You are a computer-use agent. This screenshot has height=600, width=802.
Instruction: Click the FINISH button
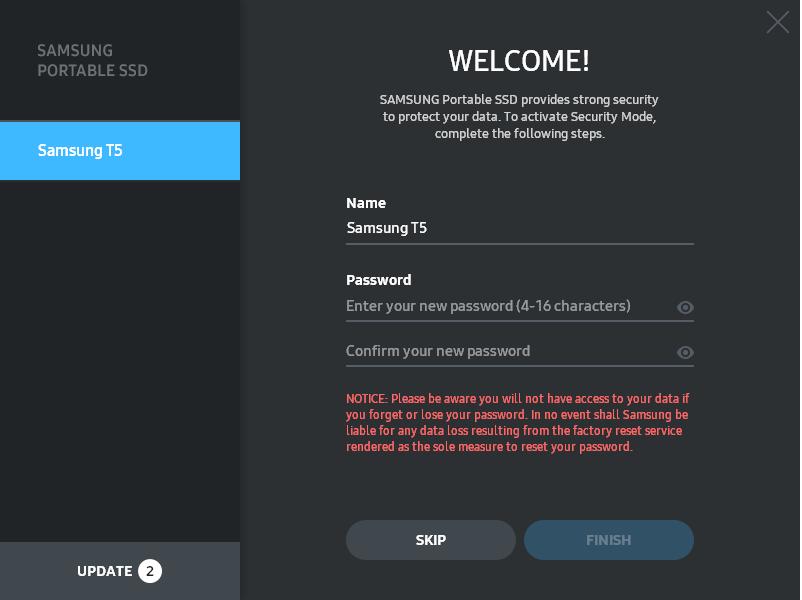(x=609, y=540)
